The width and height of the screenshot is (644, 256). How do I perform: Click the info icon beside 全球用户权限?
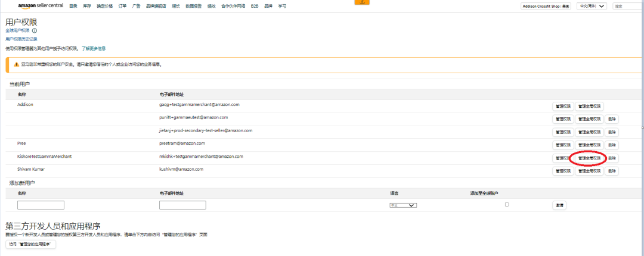click(35, 30)
